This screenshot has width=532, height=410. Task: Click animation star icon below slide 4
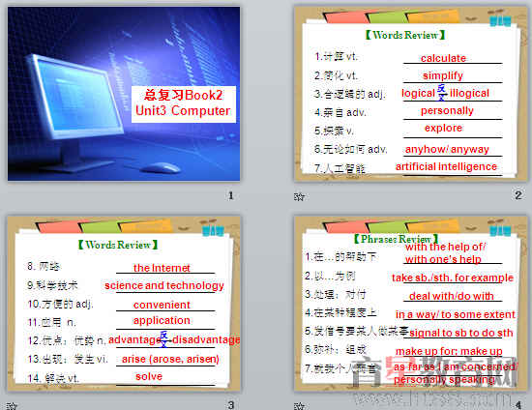coord(299,406)
